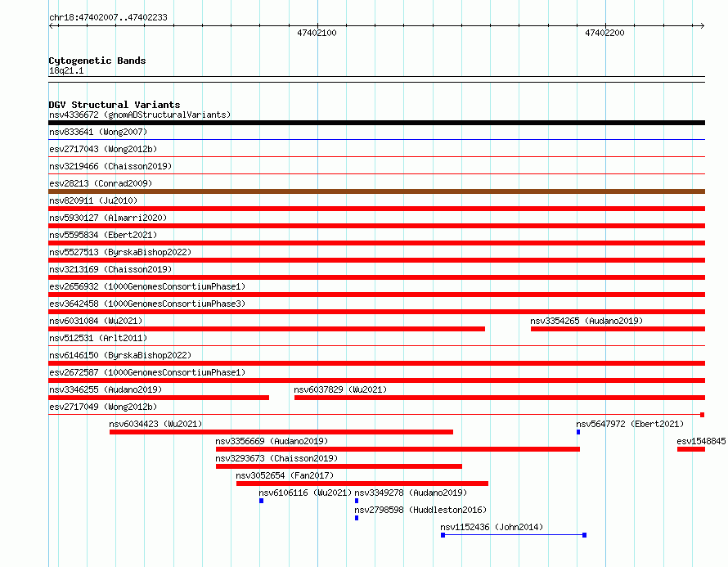This screenshot has width=728, height=567.
Task: Click nsv6034423 (Wu2021) label
Action: click(155, 424)
